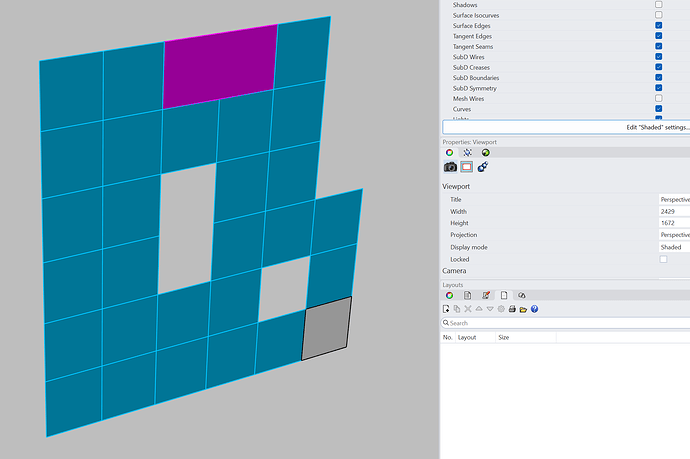690x459 pixels.
Task: Toggle the SubD Boundaries checkbox
Action: [658, 77]
